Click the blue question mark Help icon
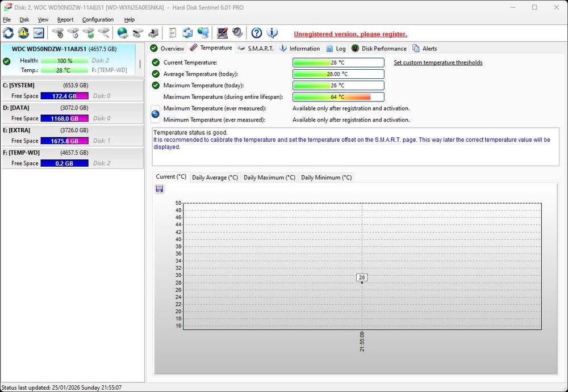The image size is (568, 392). click(257, 33)
